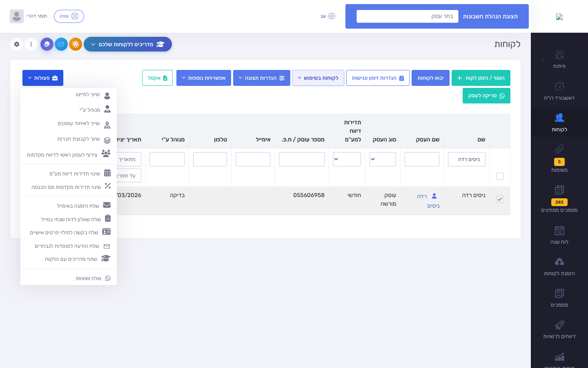The image size is (588, 368).
Task: Click the יבוא לקוחות button
Action: pyautogui.click(x=430, y=78)
